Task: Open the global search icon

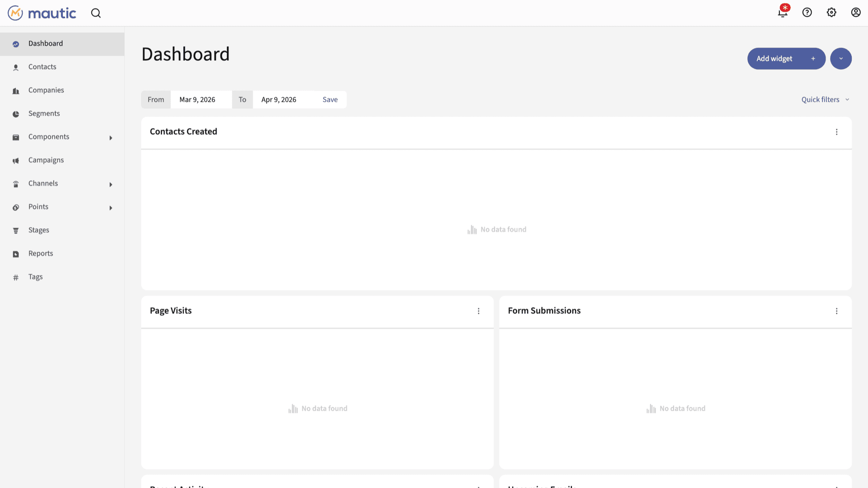Action: [96, 13]
